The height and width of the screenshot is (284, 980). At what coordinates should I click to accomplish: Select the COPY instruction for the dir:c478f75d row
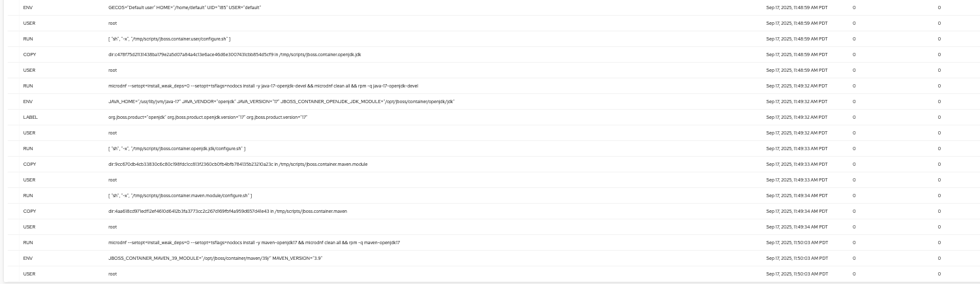pyautogui.click(x=29, y=55)
